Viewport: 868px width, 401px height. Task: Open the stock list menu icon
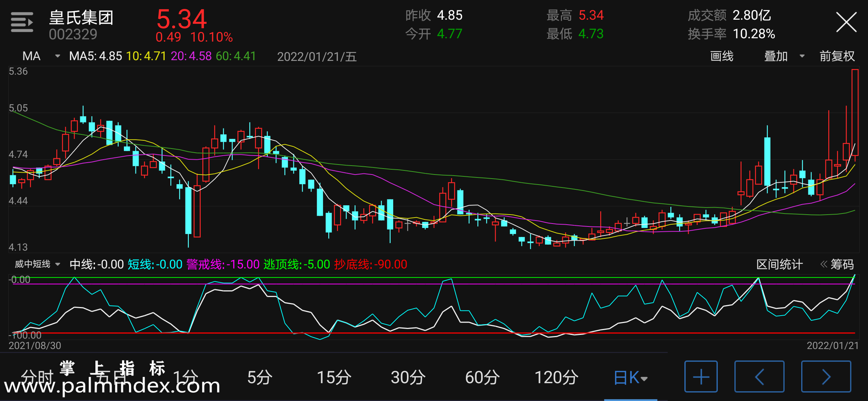(22, 22)
